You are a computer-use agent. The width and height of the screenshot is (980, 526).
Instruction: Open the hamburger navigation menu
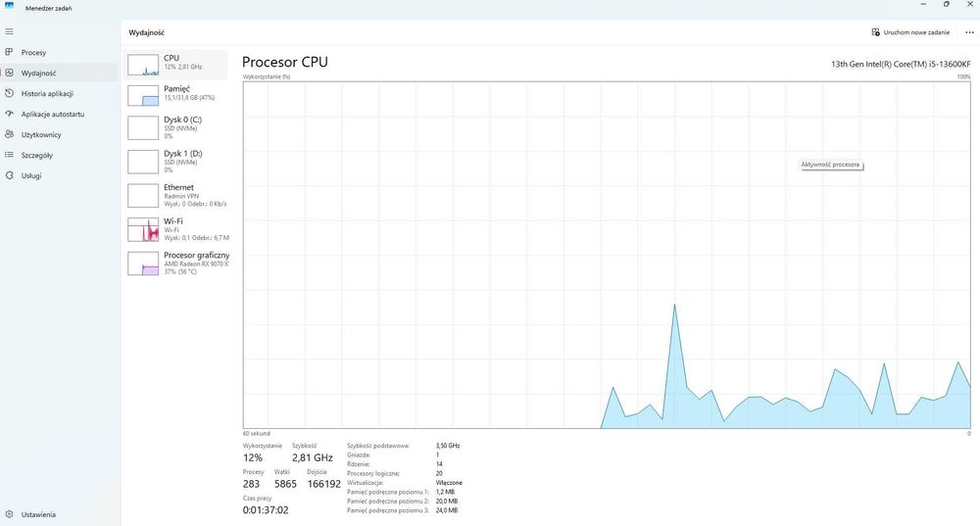(10, 31)
